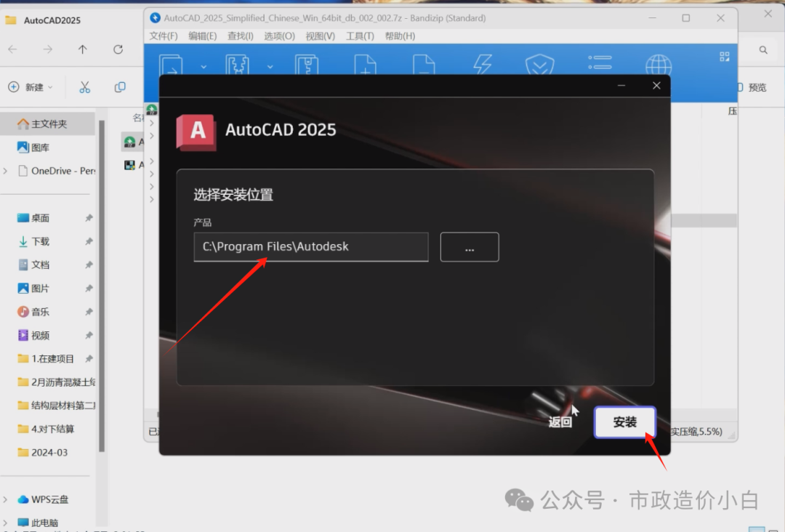Refresh the File Explorer view

coord(118,49)
